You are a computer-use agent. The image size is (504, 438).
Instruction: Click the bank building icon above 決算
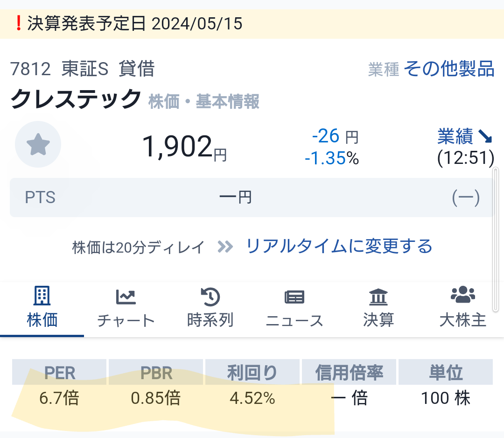point(378,297)
